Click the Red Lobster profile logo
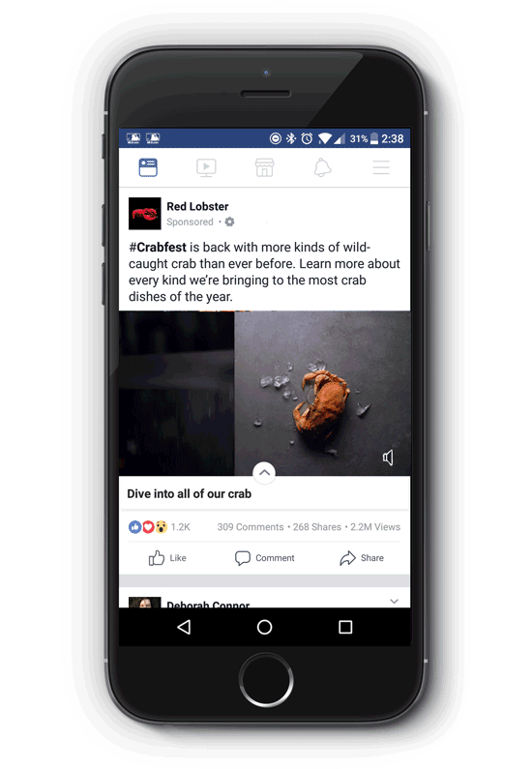 (x=145, y=214)
